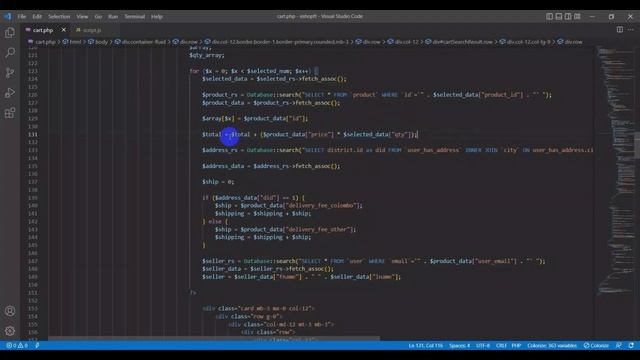
Task: Change indentation via Spaces: 4
Action: pos(459,345)
